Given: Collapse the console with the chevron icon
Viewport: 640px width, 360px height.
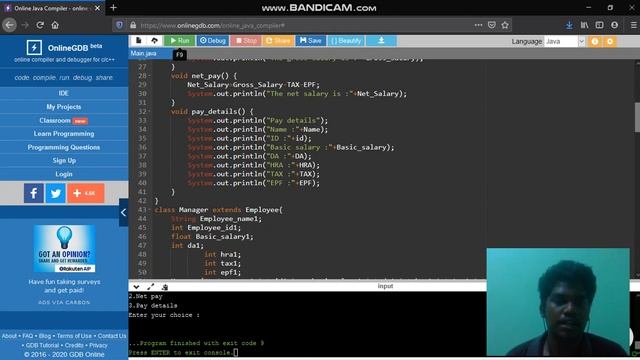Looking at the screenshot, I should [x=136, y=287].
